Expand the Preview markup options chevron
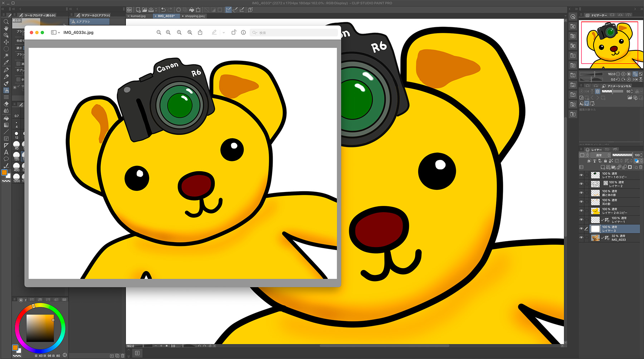This screenshot has width=644, height=359. 224,33
